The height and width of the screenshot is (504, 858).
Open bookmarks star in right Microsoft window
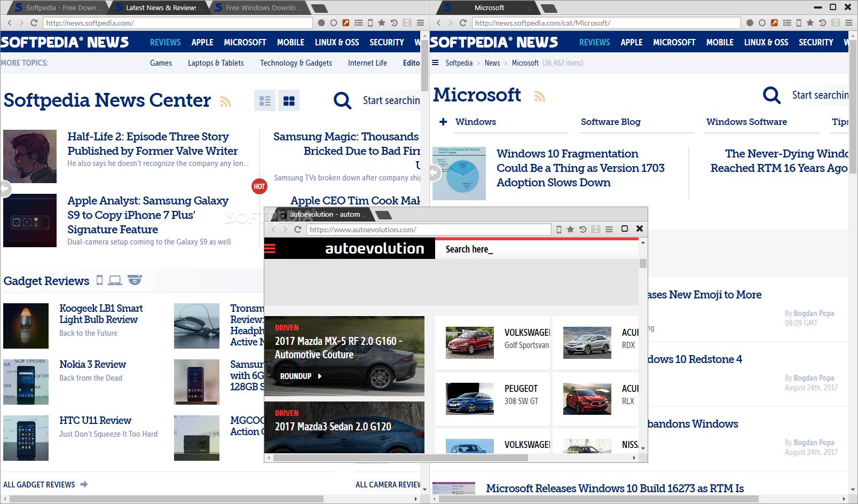click(810, 23)
